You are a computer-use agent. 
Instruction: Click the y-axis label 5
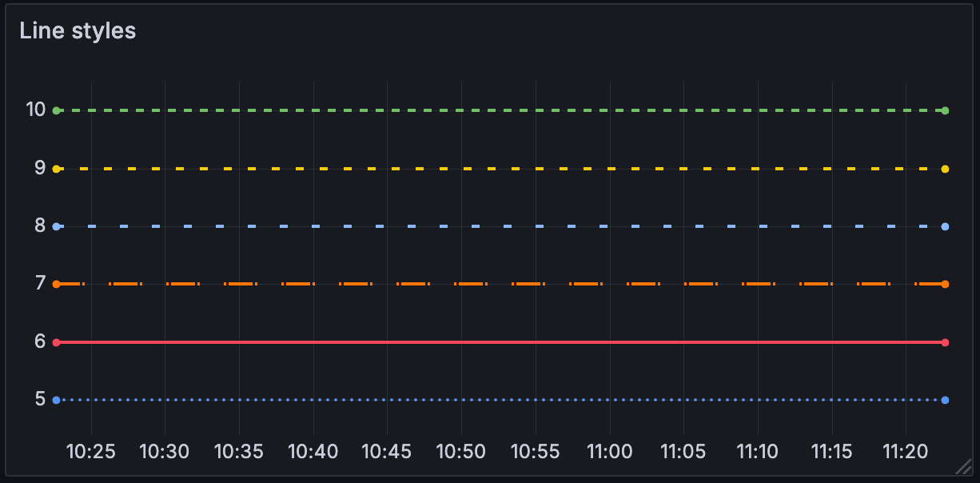(40, 399)
